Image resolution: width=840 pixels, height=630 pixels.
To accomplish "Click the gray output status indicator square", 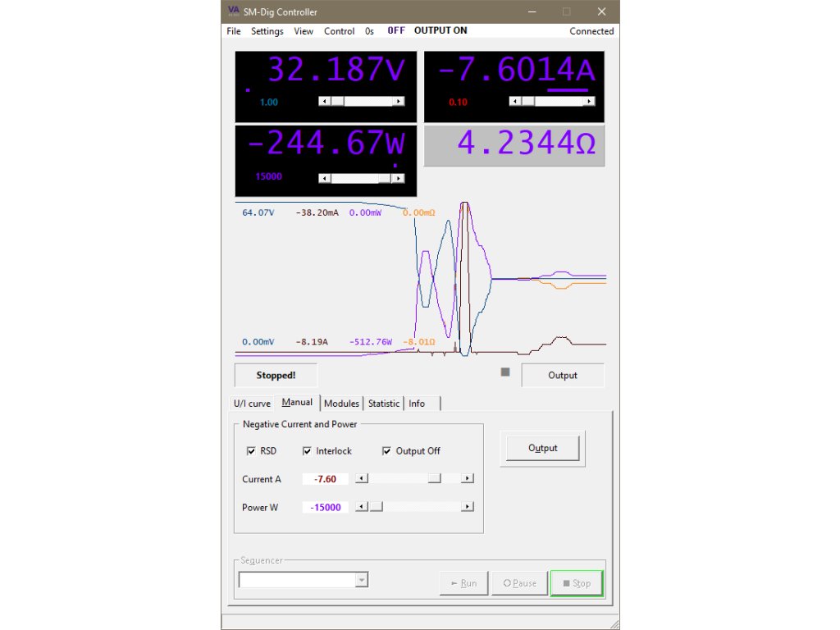I will point(505,372).
